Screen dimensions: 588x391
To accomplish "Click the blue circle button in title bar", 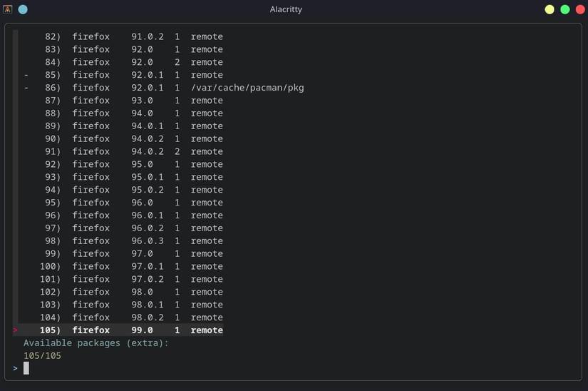I will 23,9.
